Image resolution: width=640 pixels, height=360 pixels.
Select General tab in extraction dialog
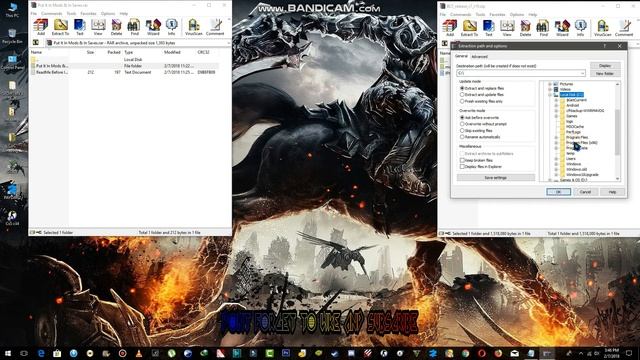tap(461, 56)
